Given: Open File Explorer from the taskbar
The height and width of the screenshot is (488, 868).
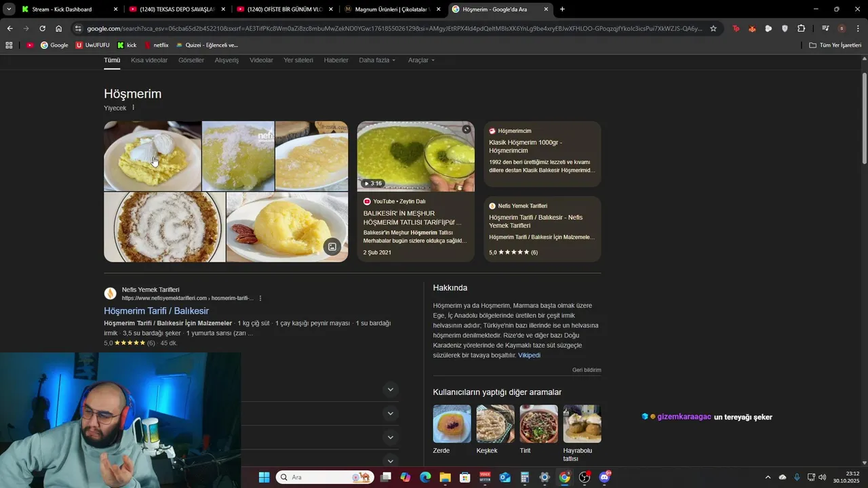Looking at the screenshot, I should point(445,477).
